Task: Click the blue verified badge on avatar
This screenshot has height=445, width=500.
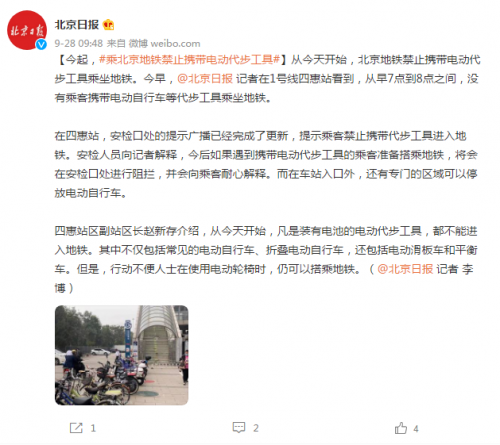Action: [x=41, y=44]
